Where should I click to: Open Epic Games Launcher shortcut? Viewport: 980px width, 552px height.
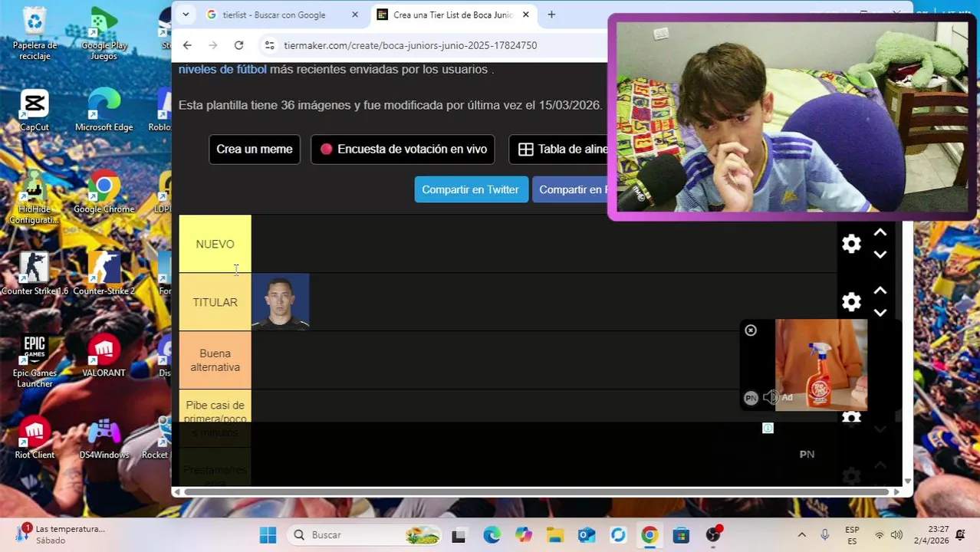tap(35, 362)
